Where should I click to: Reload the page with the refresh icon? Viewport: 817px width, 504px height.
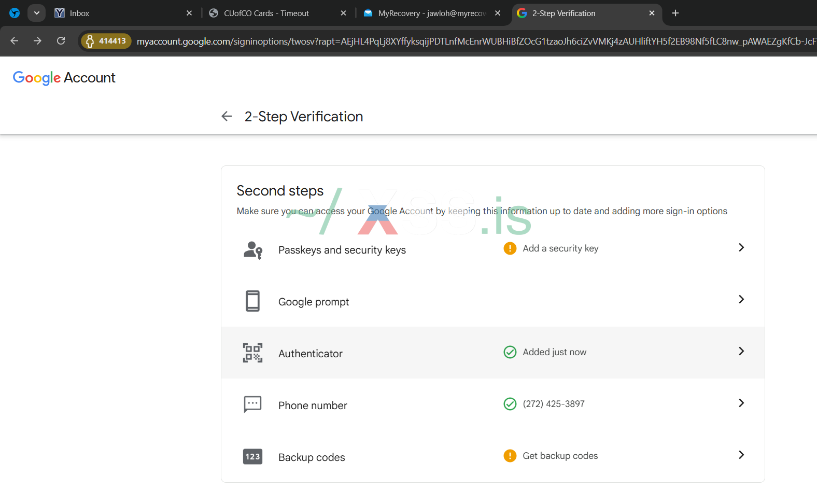pos(61,41)
